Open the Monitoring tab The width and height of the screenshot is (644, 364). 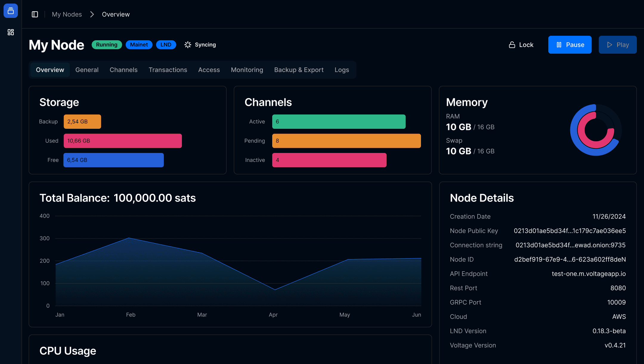click(x=247, y=70)
